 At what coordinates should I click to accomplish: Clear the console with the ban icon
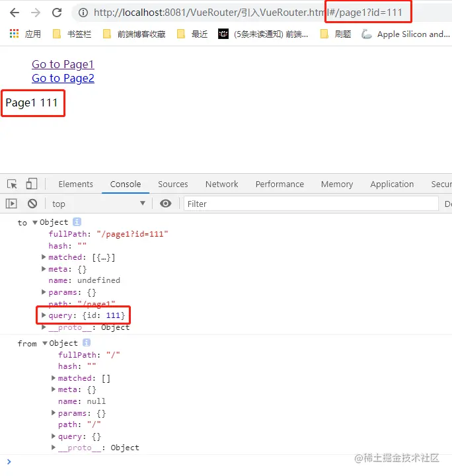point(32,204)
